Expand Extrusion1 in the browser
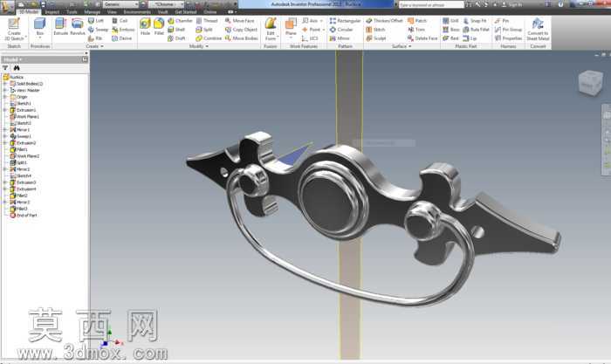The width and height of the screenshot is (611, 364). (5, 110)
